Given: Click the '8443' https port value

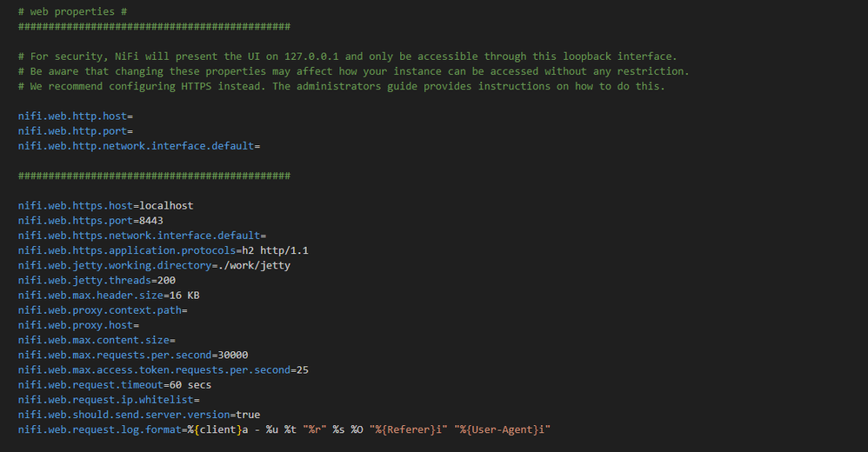Looking at the screenshot, I should point(151,221).
